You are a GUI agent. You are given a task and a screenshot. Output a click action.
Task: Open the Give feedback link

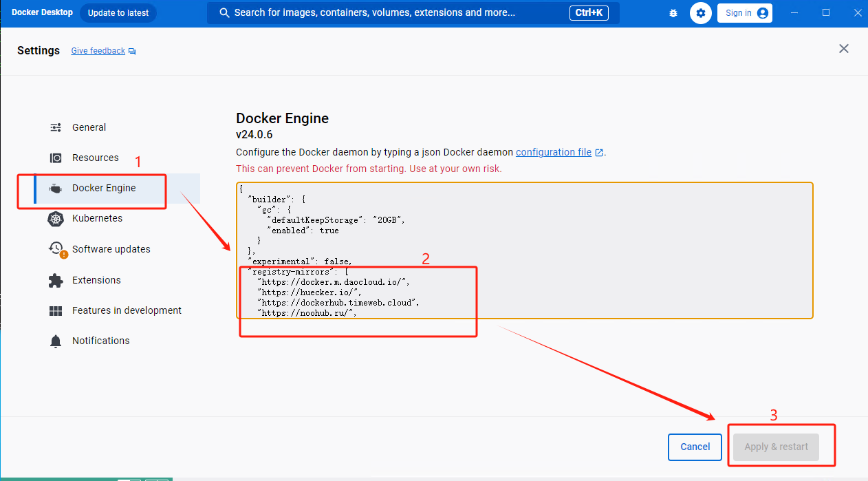tap(98, 50)
